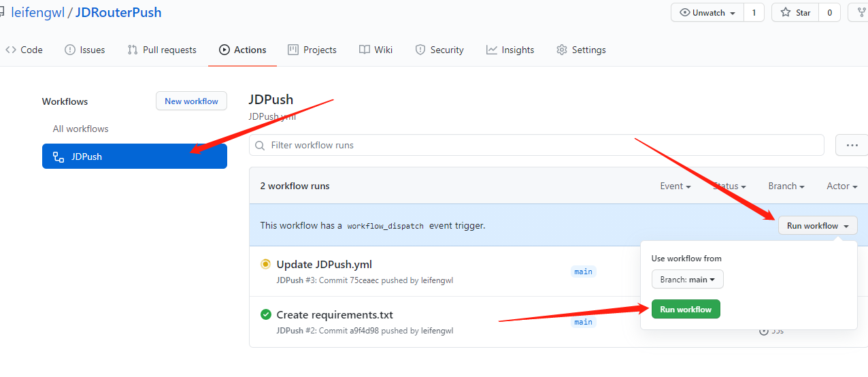Click the Settings gear icon
Viewport: 868px width, 377px height.
(x=561, y=50)
